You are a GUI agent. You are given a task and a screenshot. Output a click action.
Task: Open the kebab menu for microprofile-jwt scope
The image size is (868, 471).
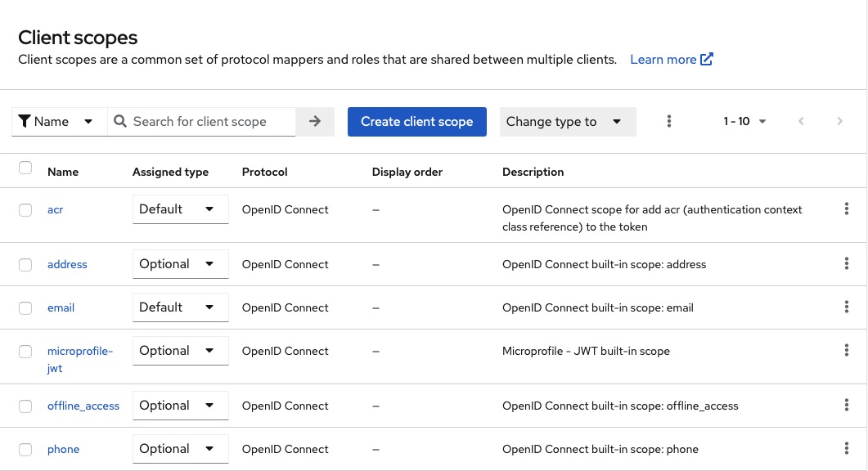click(x=847, y=350)
